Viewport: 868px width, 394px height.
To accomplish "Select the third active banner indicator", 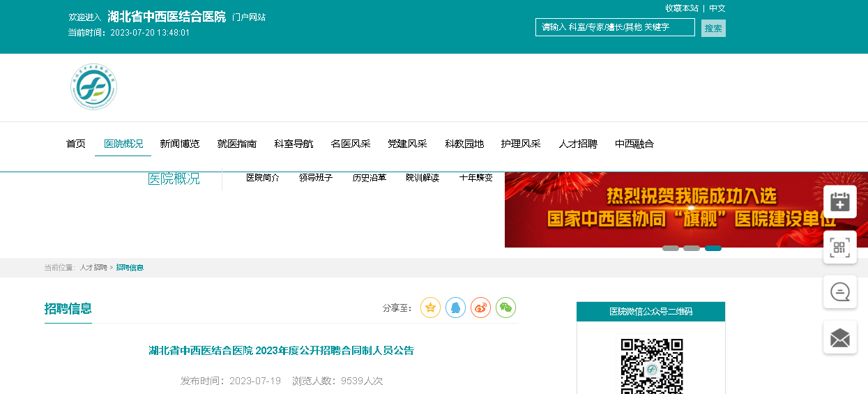I will [713, 248].
